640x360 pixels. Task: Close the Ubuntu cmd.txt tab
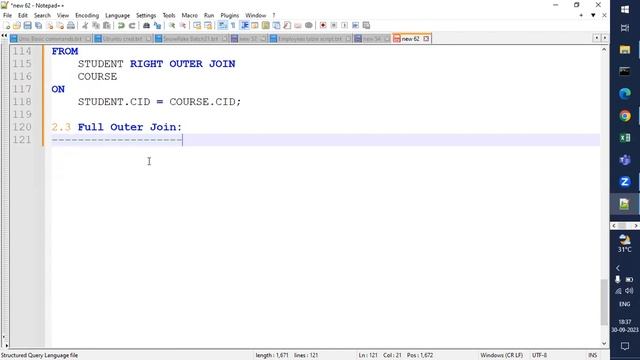148,39
